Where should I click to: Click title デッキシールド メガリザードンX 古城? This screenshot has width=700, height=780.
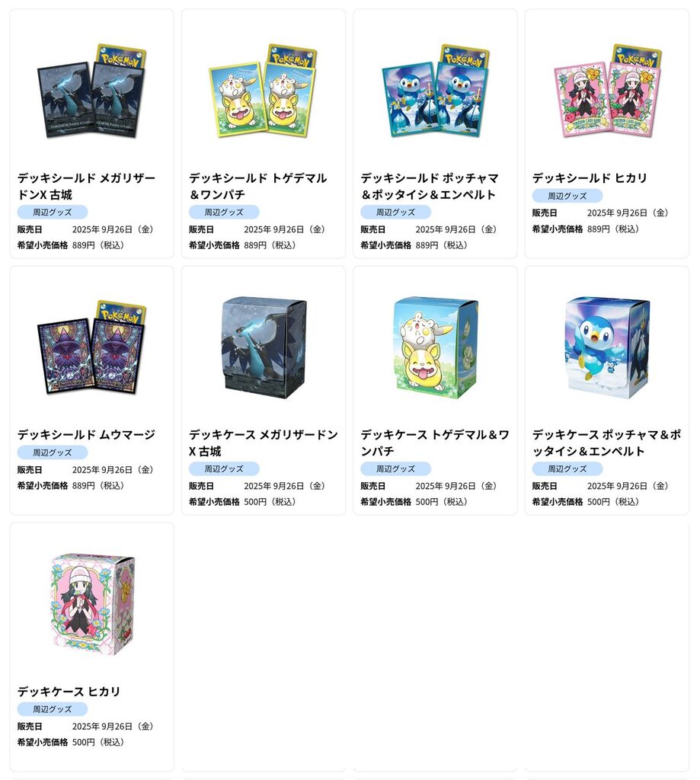pos(87,186)
